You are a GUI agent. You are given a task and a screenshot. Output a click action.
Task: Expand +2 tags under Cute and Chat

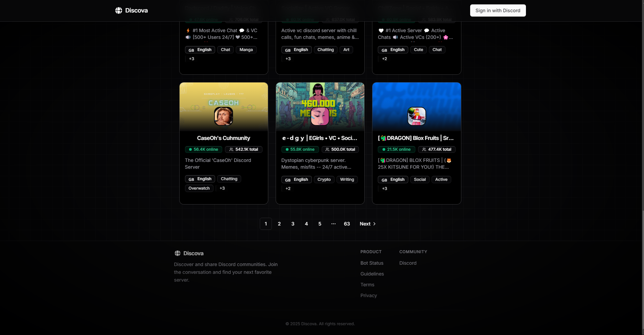(385, 59)
